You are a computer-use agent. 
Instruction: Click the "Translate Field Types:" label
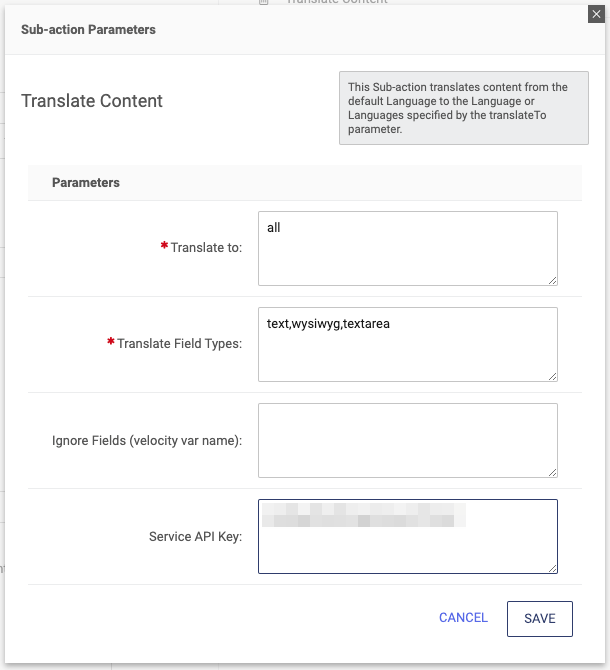[180, 344]
